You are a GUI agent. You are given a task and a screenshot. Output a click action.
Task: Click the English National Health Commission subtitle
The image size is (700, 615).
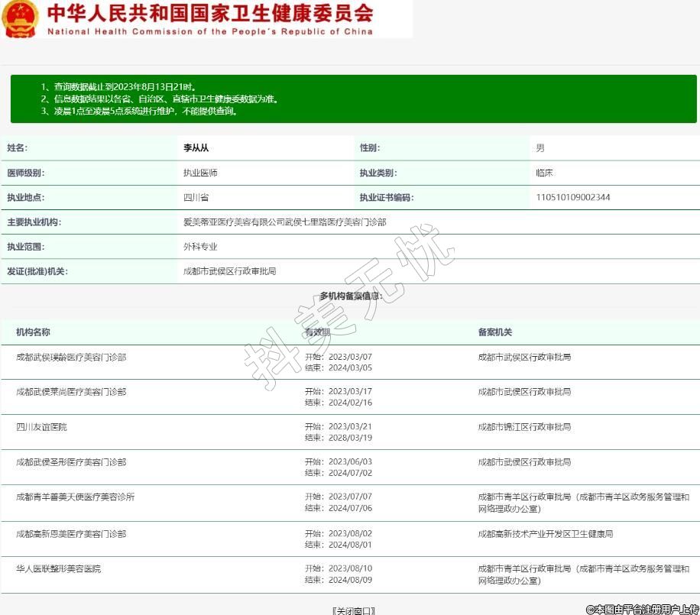pyautogui.click(x=209, y=32)
